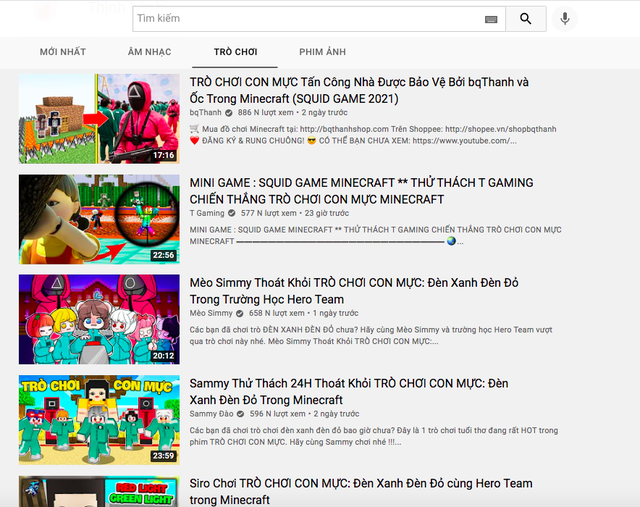
Task: Click T Gaming verified badge
Action: [232, 213]
